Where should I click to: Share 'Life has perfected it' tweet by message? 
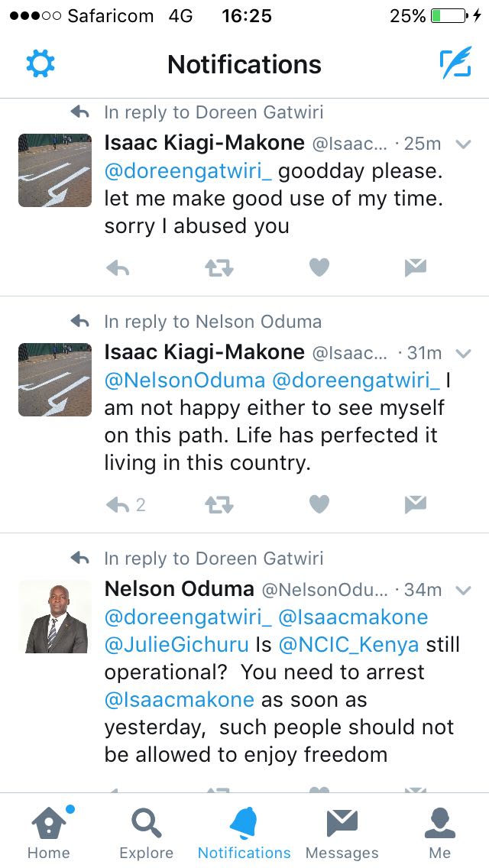click(x=416, y=504)
